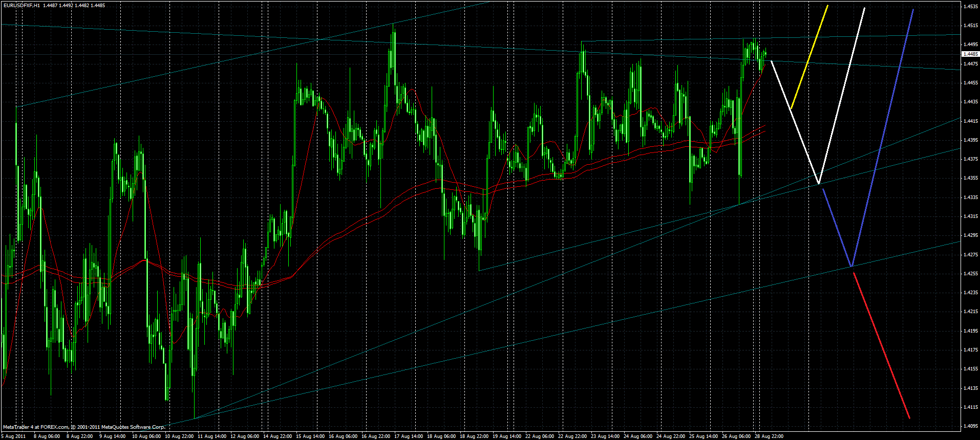Click the 8 Aug 22:00 time label
980x440 pixels.
click(79, 436)
